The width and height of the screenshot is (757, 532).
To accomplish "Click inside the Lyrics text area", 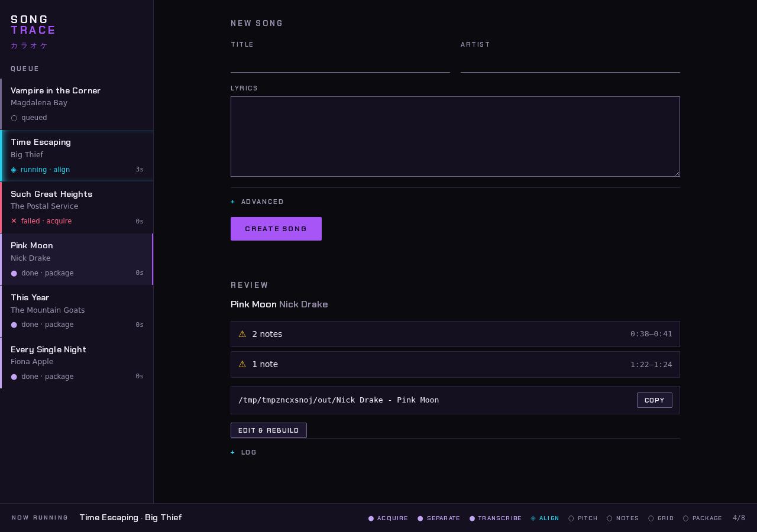I will [x=455, y=137].
